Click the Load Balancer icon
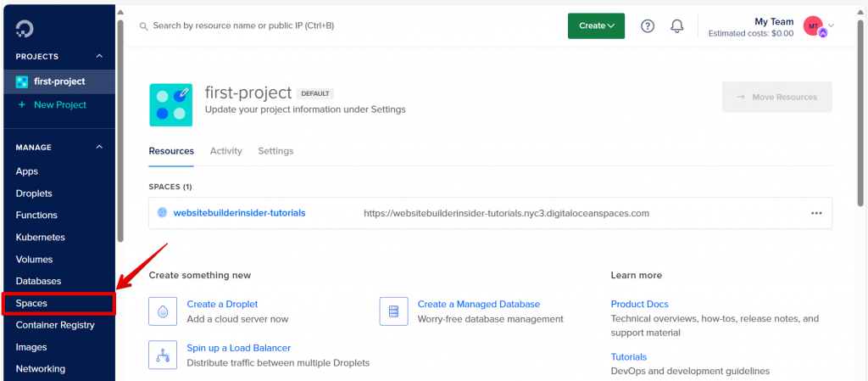868x381 pixels. (163, 355)
